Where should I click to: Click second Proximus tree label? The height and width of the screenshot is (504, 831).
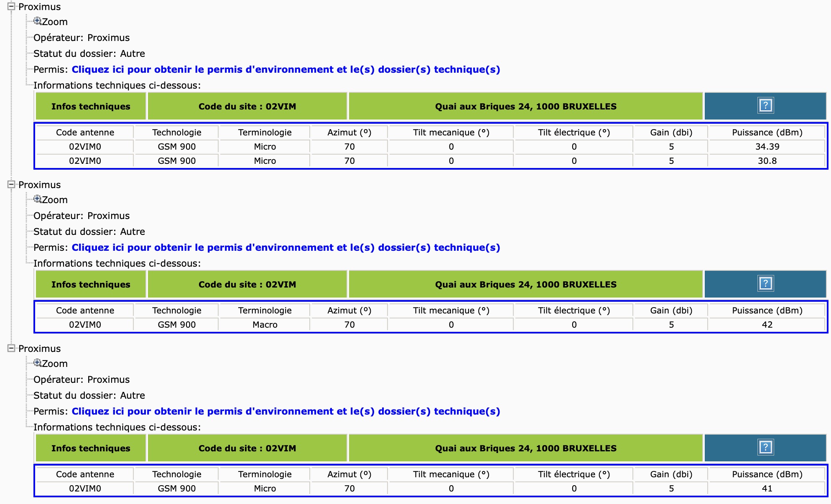tap(39, 185)
